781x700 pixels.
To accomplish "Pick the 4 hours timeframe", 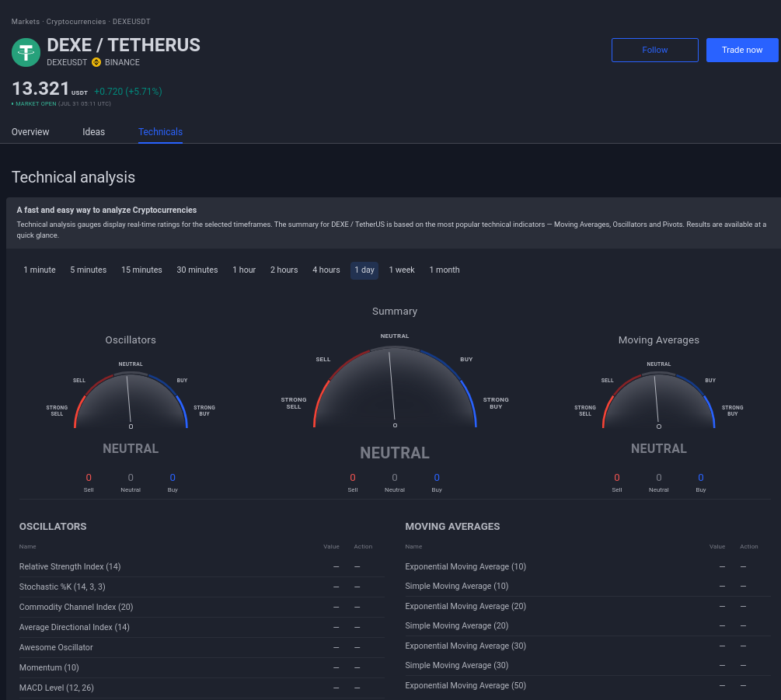I will [326, 270].
